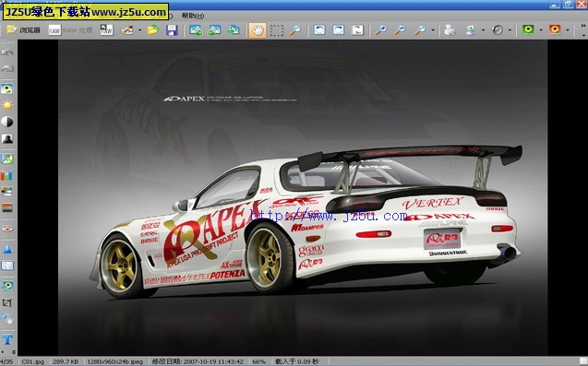This screenshot has width=588, height=366.
Task: Click the sunflower-photo icon below redo
Action: [x=7, y=89]
